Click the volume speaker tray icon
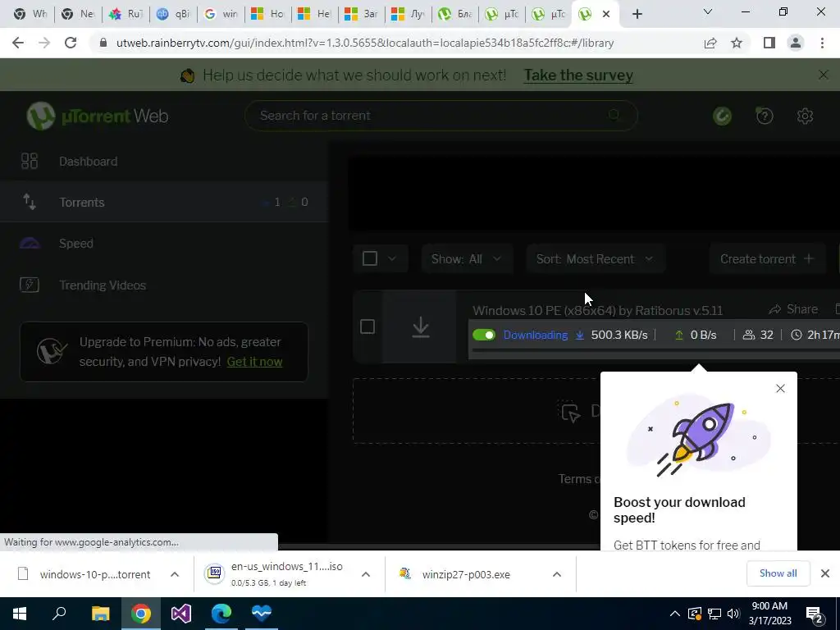840x630 pixels. point(733,614)
